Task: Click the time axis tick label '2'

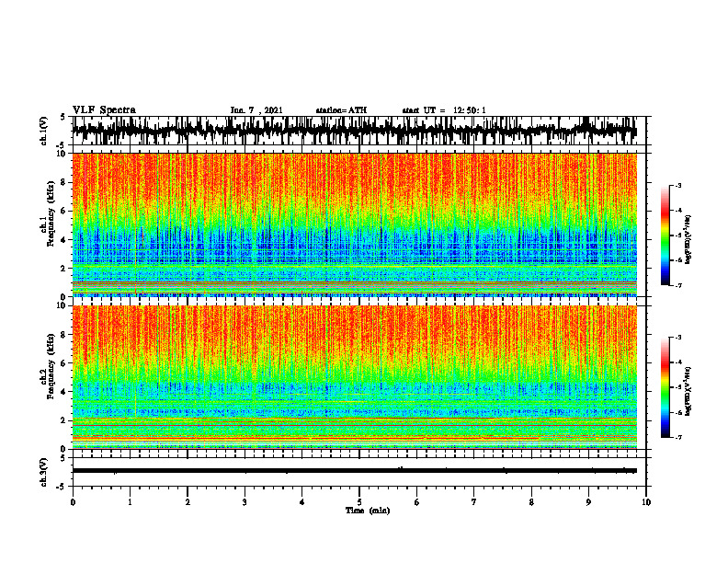Action: pos(188,502)
